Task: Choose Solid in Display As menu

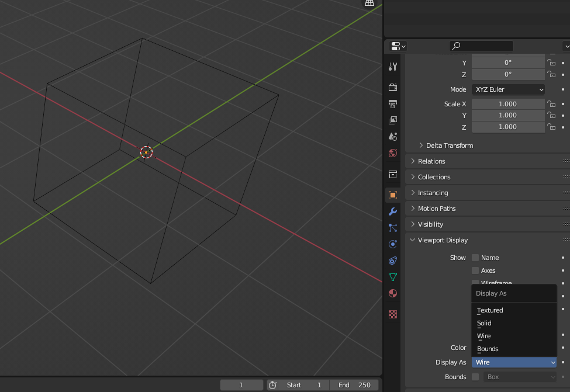Action: 514,323
